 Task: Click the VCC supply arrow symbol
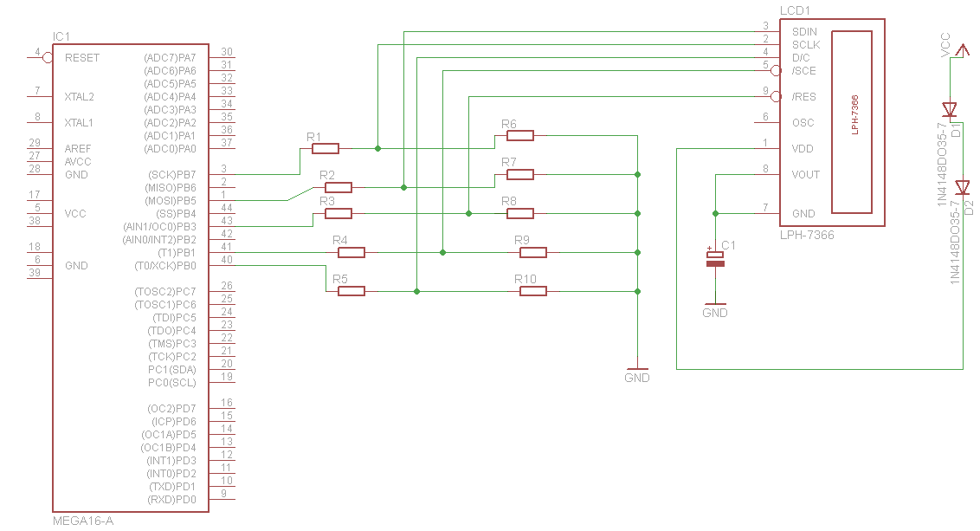963,50
